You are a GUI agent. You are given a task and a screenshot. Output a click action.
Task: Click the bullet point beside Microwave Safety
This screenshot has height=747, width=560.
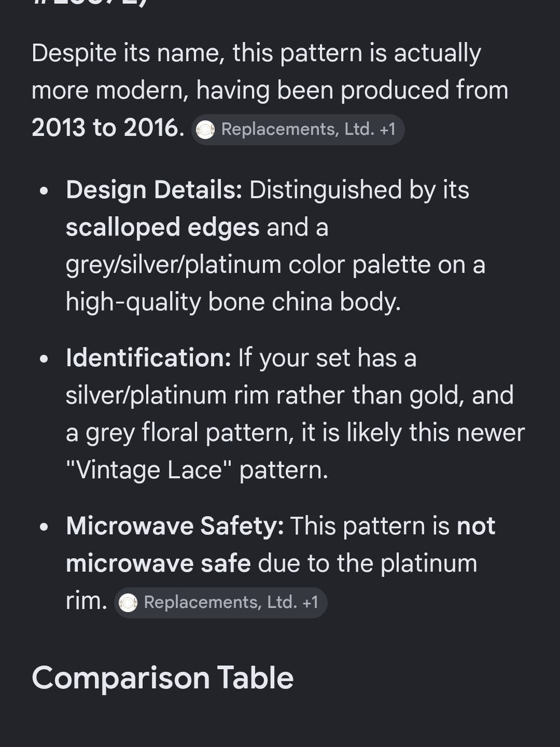point(44,527)
